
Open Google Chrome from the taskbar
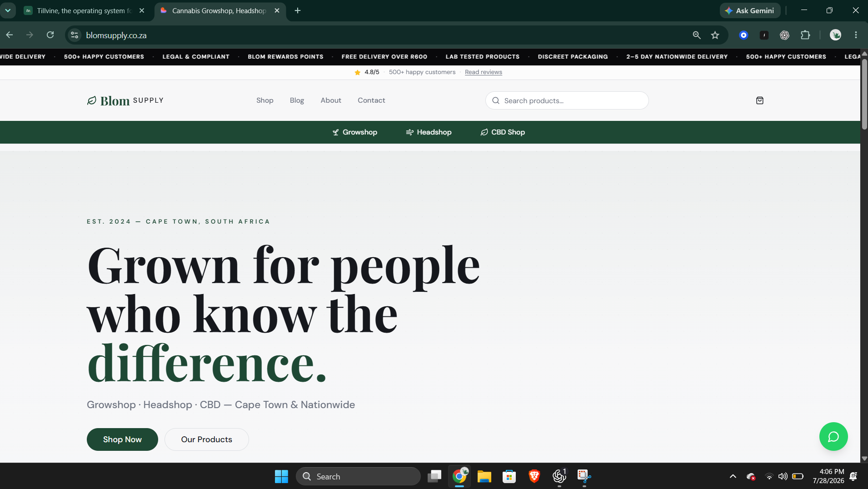click(459, 476)
